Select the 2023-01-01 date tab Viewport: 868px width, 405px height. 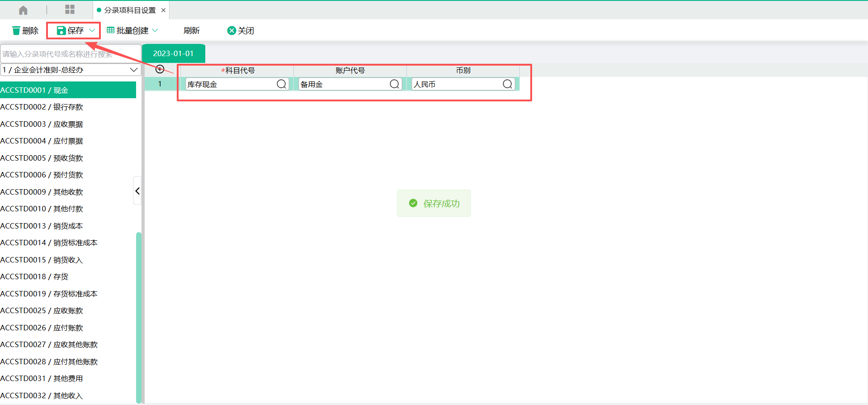pyautogui.click(x=173, y=53)
